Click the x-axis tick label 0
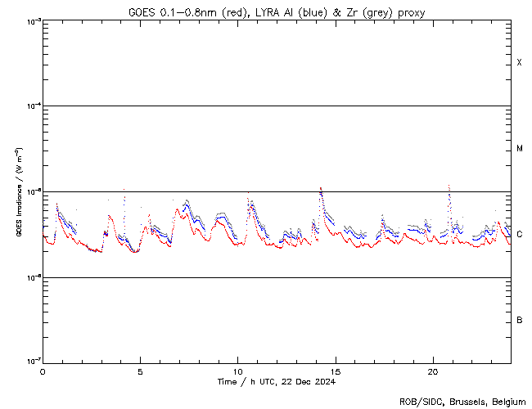This screenshot has width=532, height=409. [x=43, y=371]
